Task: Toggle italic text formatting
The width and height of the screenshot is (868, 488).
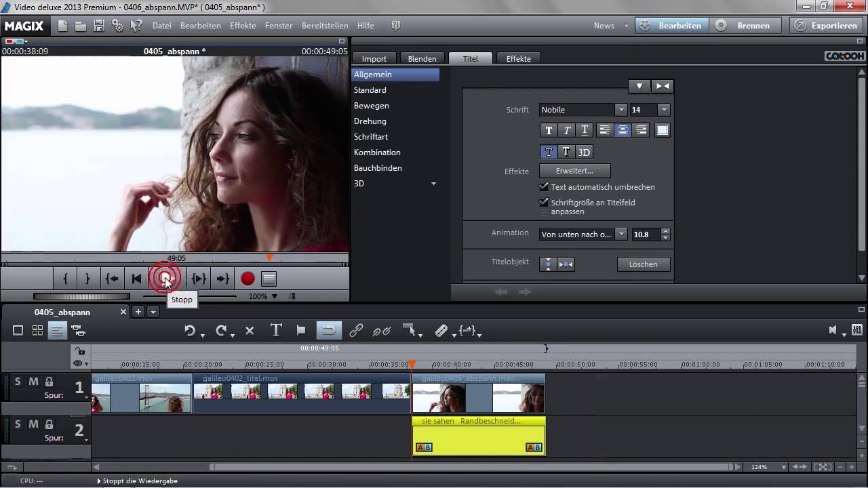Action: coord(567,130)
